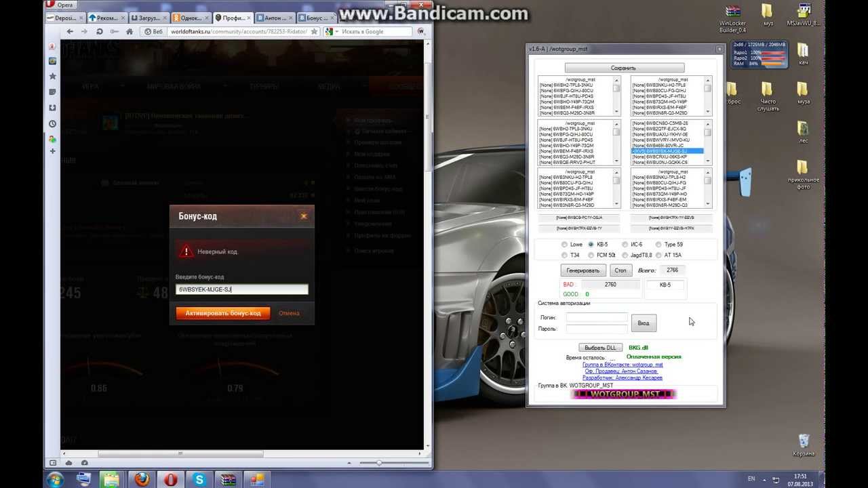Select highlighted 6WBSYEK-MJGE-SJ code row
Image resolution: width=868 pixels, height=488 pixels.
click(667, 151)
